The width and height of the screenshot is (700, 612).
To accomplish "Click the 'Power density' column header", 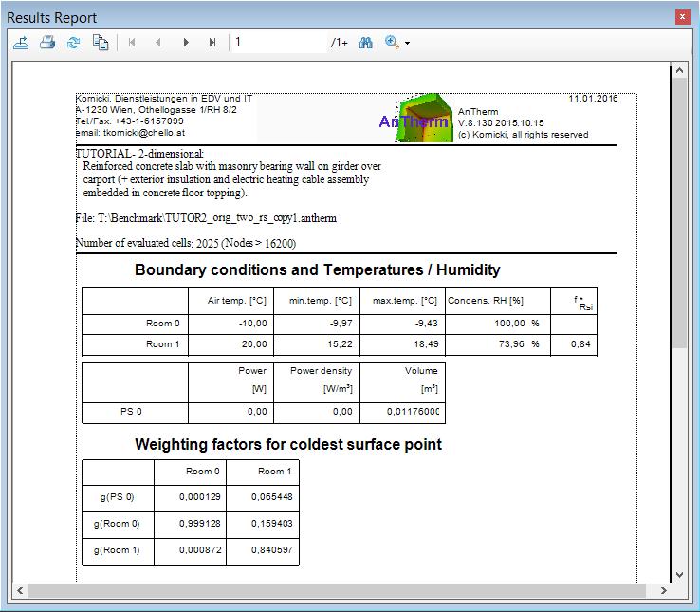I will [x=321, y=371].
